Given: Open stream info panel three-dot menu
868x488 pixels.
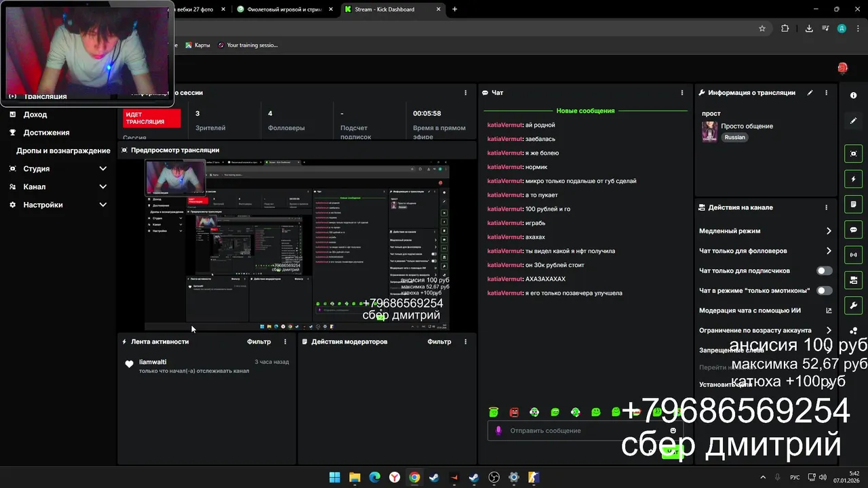Looking at the screenshot, I should (826, 93).
